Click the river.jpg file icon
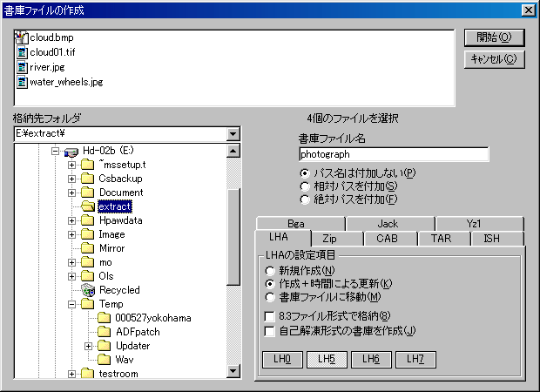 [22, 67]
